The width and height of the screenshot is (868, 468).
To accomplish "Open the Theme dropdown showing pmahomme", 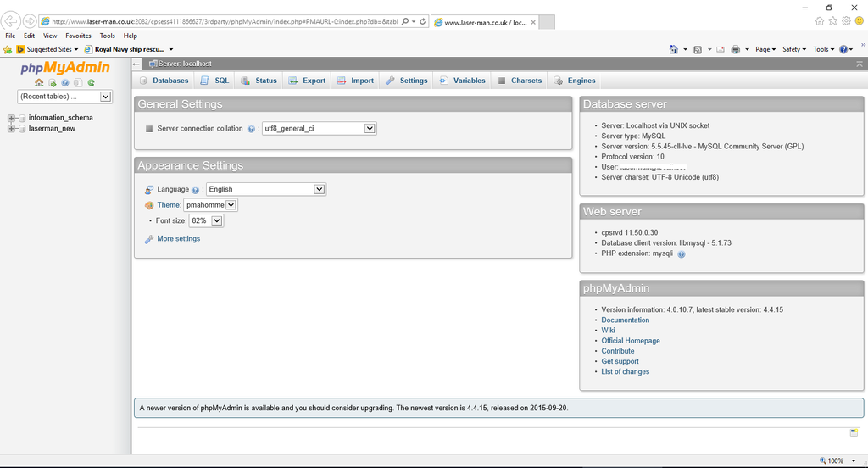I will (x=210, y=205).
